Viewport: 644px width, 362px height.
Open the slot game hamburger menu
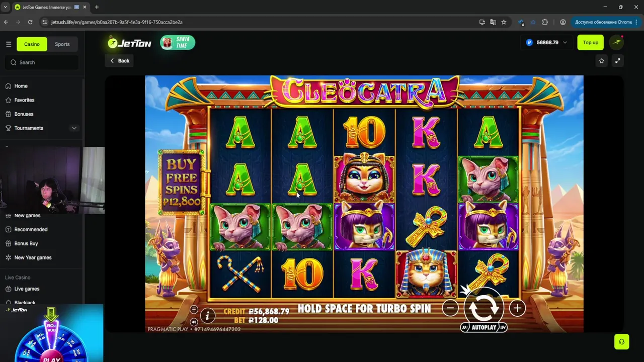pyautogui.click(x=194, y=310)
